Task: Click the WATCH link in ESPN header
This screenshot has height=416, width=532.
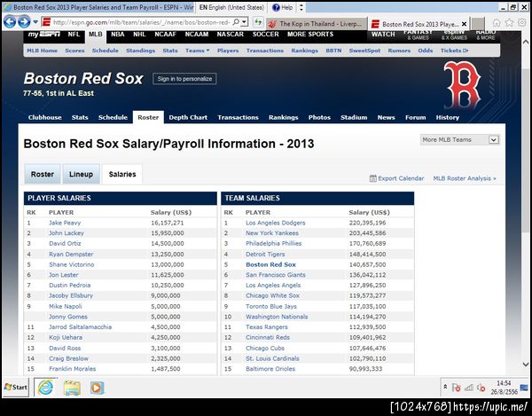Action: (x=383, y=35)
